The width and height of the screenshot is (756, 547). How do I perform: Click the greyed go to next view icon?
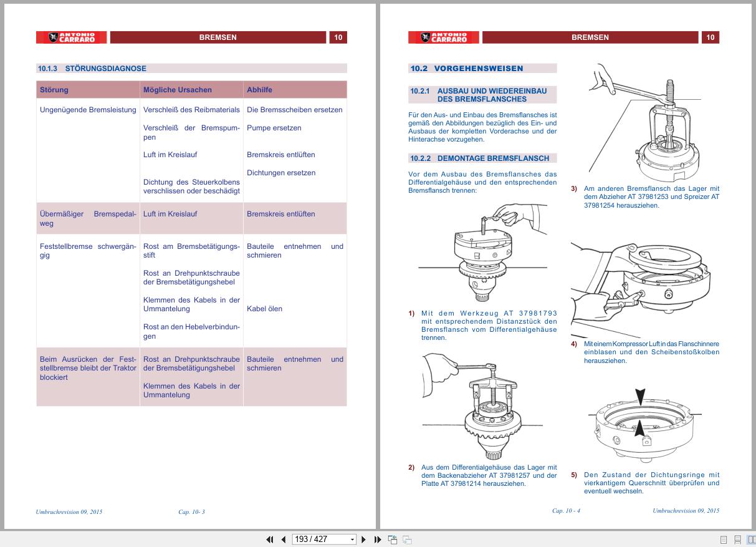407,540
